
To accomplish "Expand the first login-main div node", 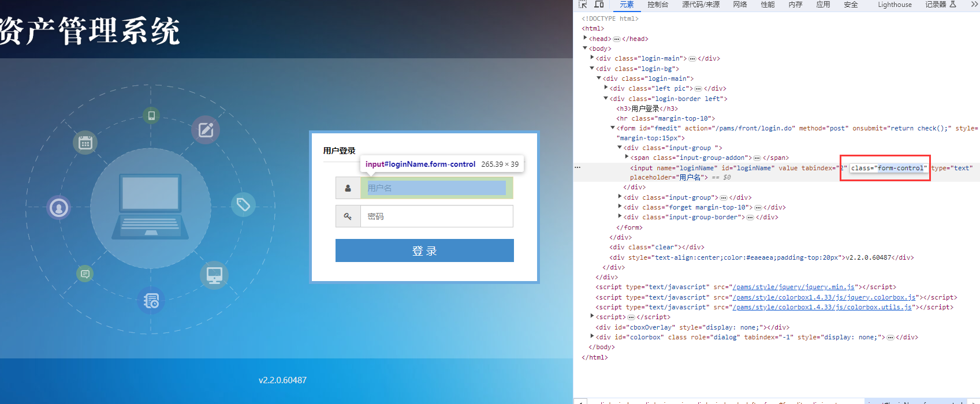I will click(x=592, y=58).
